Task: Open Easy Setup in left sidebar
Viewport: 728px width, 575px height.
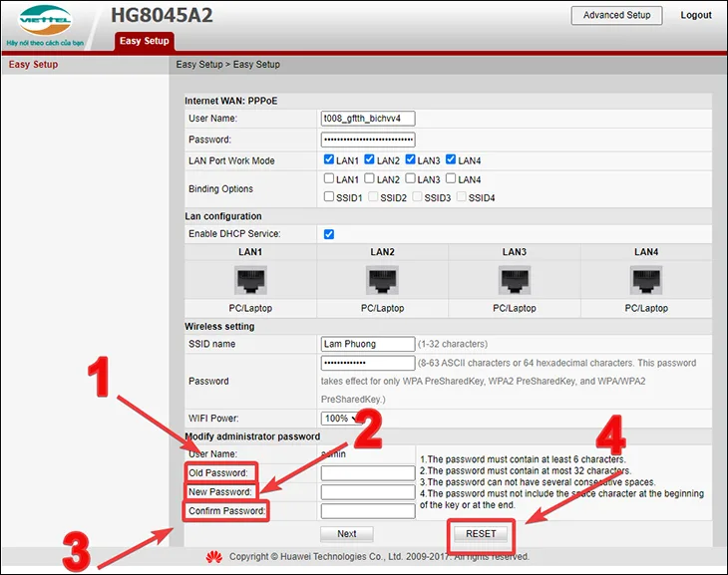Action: coord(34,65)
